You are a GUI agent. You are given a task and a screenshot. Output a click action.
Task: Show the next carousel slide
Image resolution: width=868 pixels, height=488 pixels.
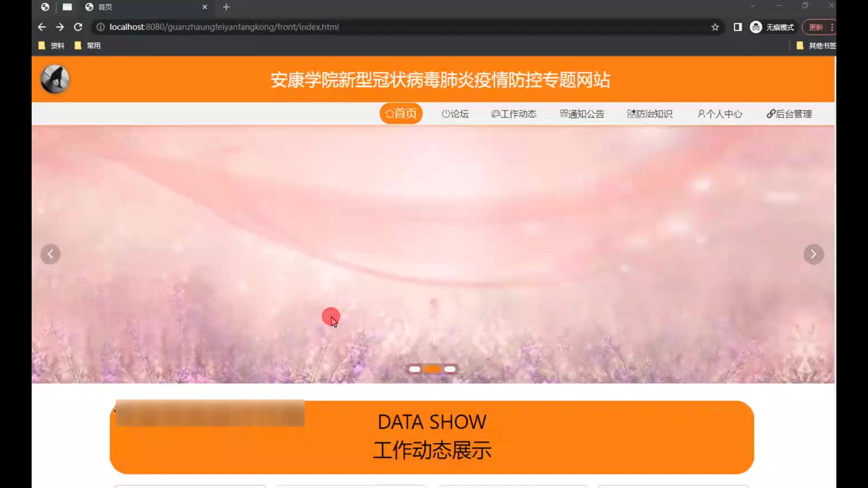[813, 254]
